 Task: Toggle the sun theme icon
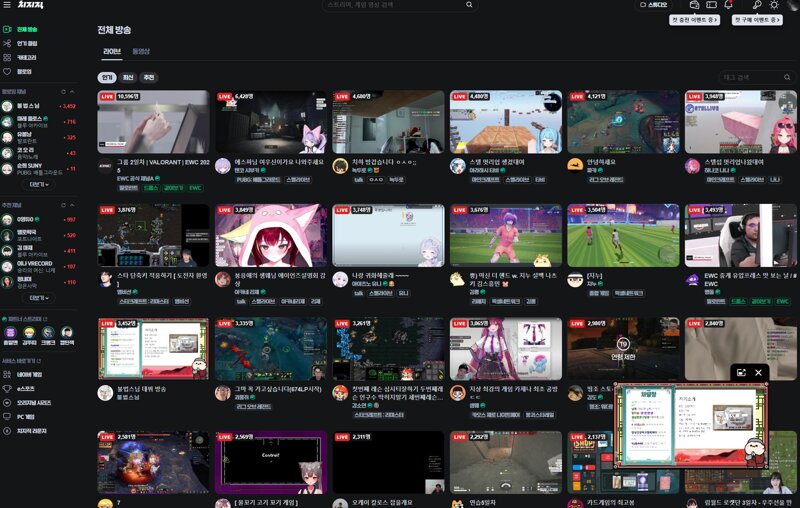(774, 5)
